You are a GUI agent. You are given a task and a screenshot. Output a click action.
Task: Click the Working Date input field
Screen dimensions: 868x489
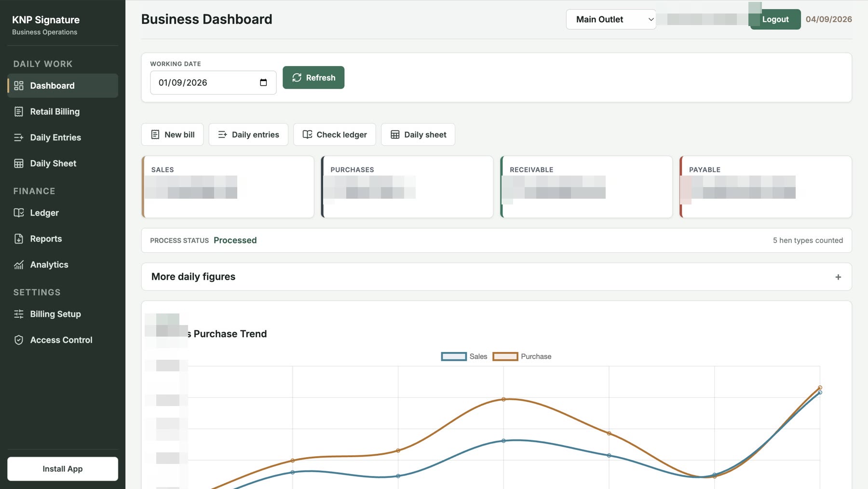pyautogui.click(x=213, y=82)
